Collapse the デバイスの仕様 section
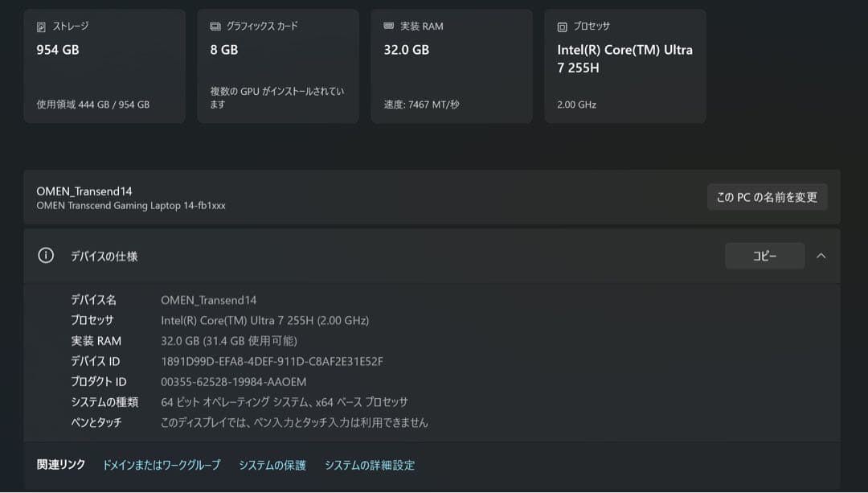Viewport: 868px width, 493px height. coord(821,256)
